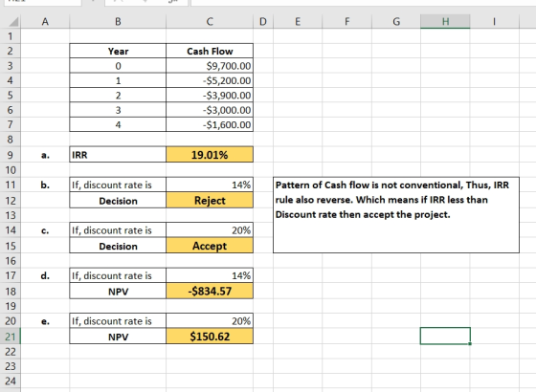This screenshot has width=536, height=392.
Task: Click 'If, discount rate is' in row 14
Action: [x=118, y=230]
